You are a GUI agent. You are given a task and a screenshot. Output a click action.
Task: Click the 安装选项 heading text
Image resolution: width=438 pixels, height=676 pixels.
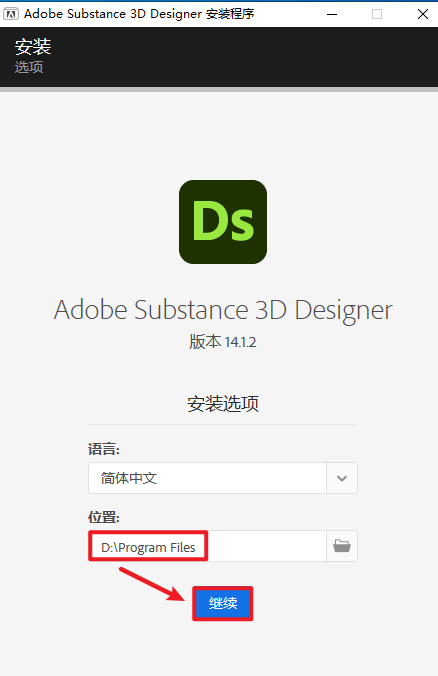223,404
